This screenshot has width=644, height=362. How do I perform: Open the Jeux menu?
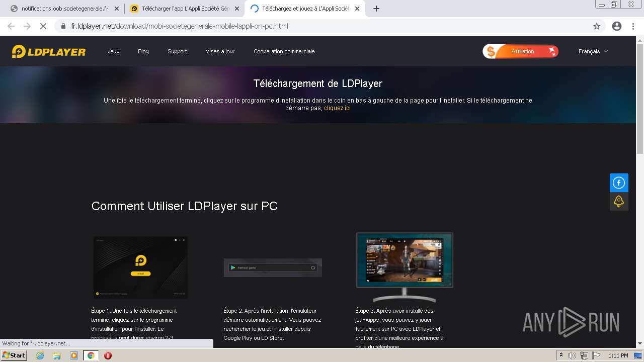tap(114, 51)
